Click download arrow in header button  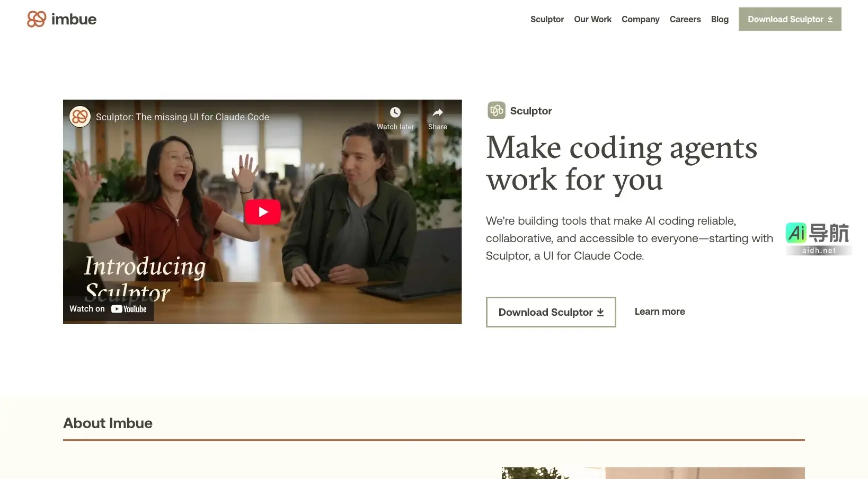coord(830,20)
